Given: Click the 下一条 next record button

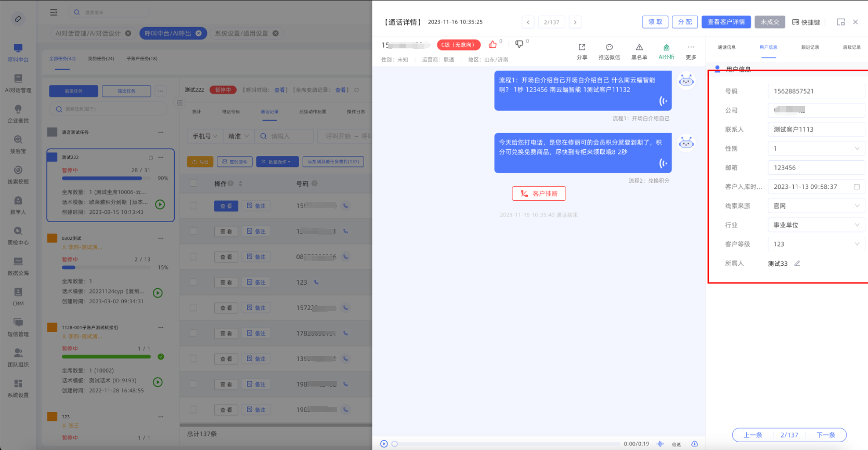Looking at the screenshot, I should click(825, 435).
